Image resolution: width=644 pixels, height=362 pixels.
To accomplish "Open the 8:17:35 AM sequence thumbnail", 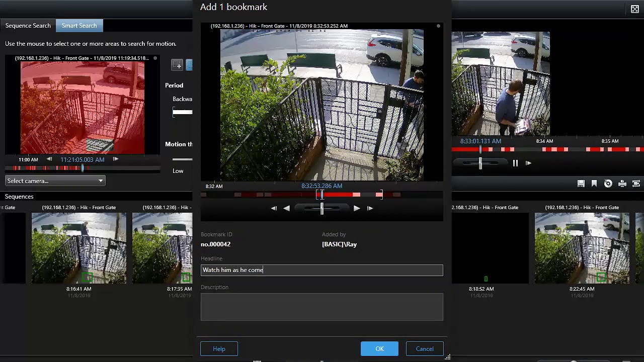I will click(162, 248).
